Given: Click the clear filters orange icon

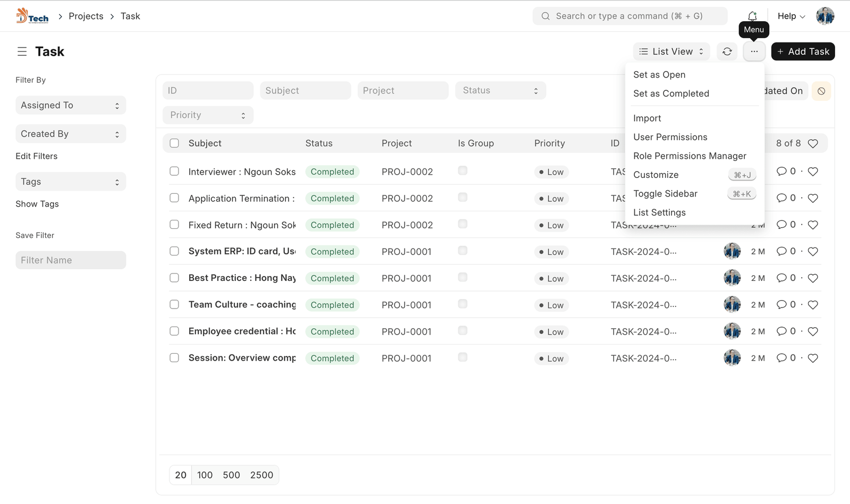Looking at the screenshot, I should coord(821,91).
